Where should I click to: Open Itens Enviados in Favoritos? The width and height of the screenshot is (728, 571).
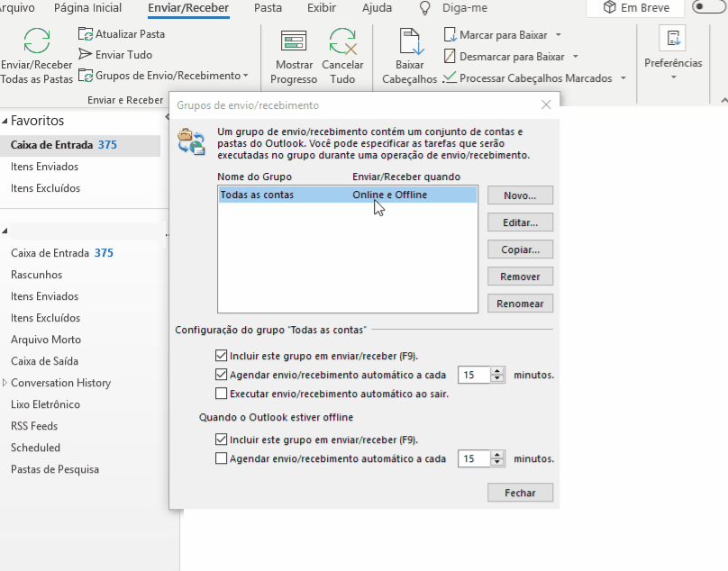[x=44, y=167]
